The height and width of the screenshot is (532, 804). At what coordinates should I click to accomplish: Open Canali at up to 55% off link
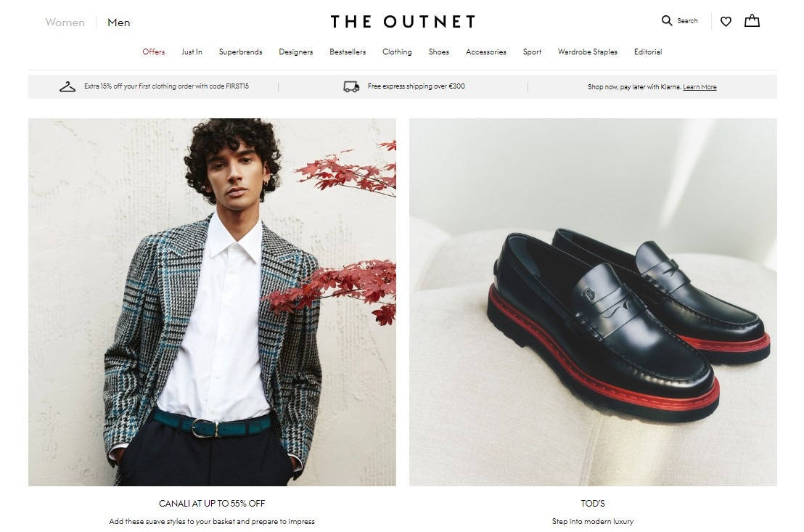[x=212, y=503]
